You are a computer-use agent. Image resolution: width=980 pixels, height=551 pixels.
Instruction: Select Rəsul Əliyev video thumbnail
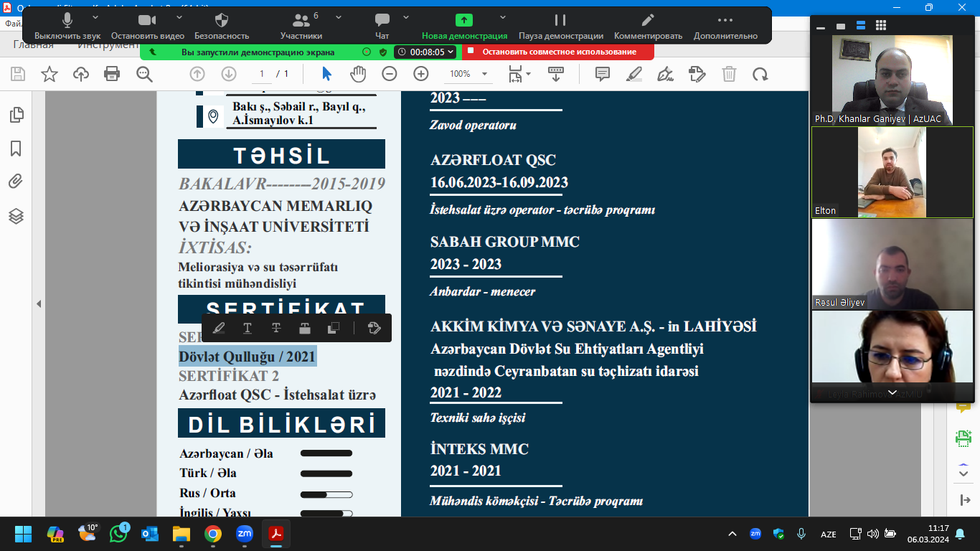click(x=892, y=263)
